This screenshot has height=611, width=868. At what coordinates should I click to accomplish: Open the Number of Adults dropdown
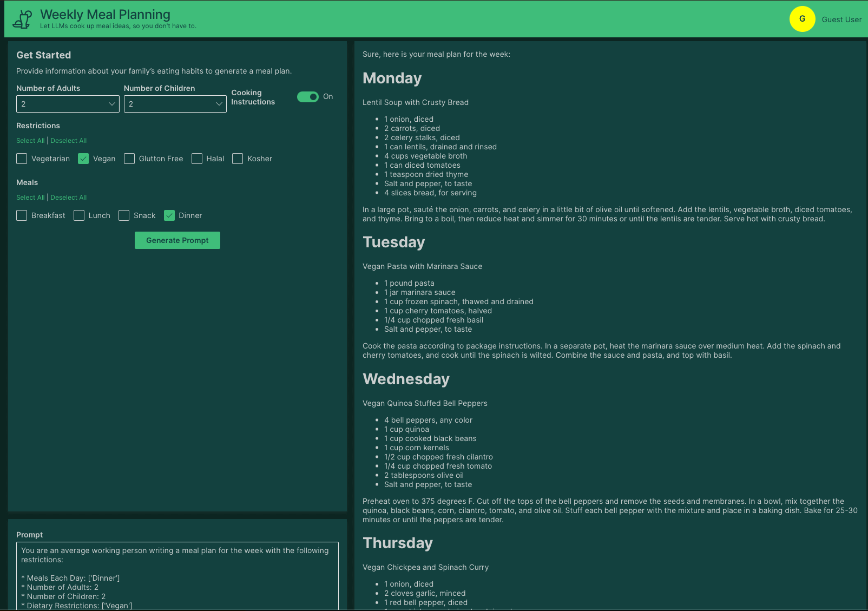[x=68, y=104]
